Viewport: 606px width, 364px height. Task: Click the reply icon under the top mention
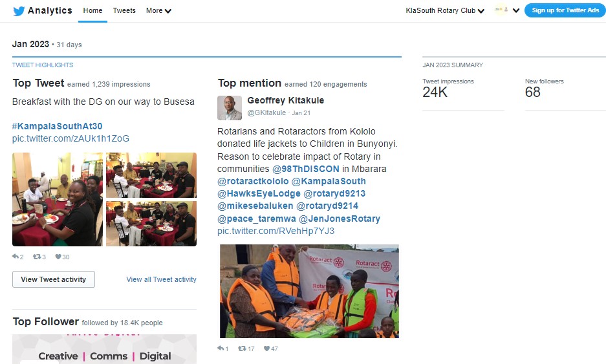221,348
